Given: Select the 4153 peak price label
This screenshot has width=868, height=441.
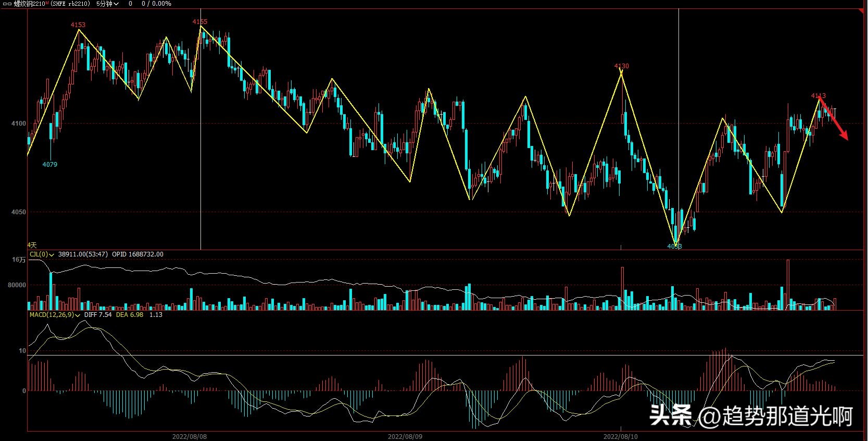Looking at the screenshot, I should point(78,25).
